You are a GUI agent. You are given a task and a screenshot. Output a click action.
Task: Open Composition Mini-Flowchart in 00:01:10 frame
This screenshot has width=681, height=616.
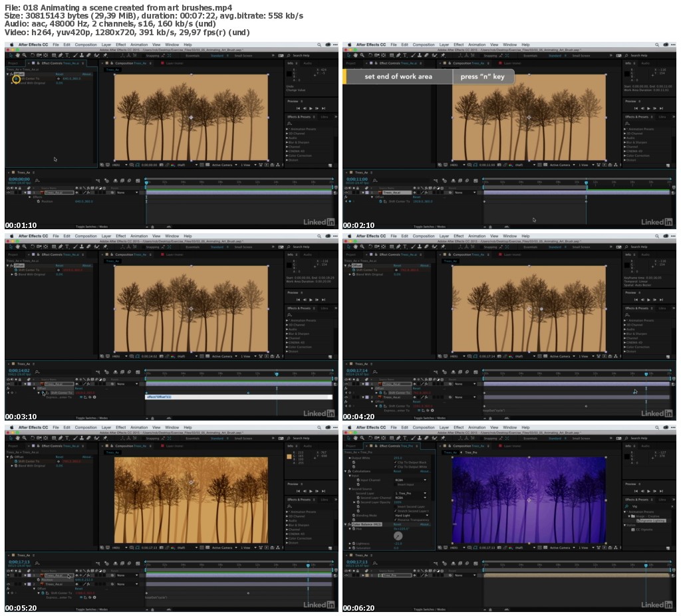pyautogui.click(x=98, y=181)
